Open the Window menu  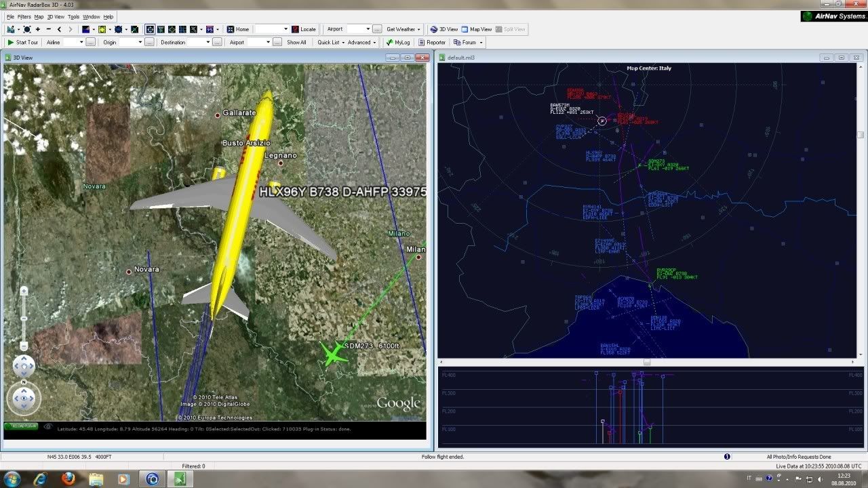click(x=91, y=16)
